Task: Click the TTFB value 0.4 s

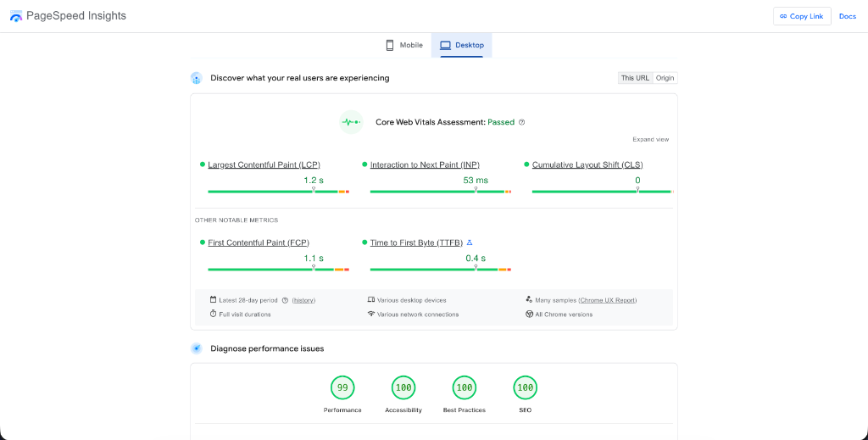Action: point(476,259)
